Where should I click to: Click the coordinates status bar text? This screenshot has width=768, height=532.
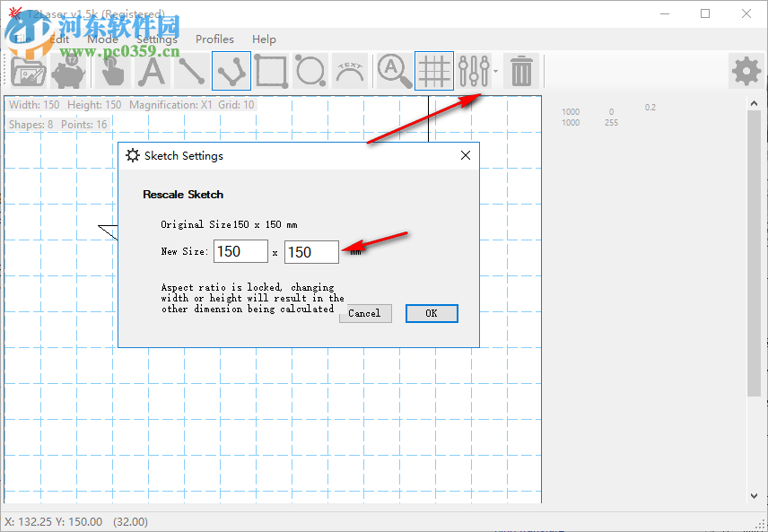pos(76,522)
